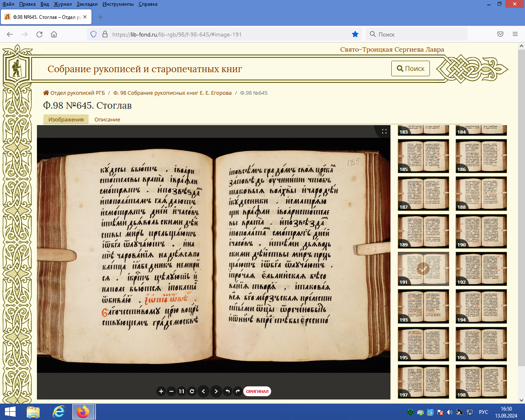Open the taskbar clock showing 16:50

coord(506,412)
